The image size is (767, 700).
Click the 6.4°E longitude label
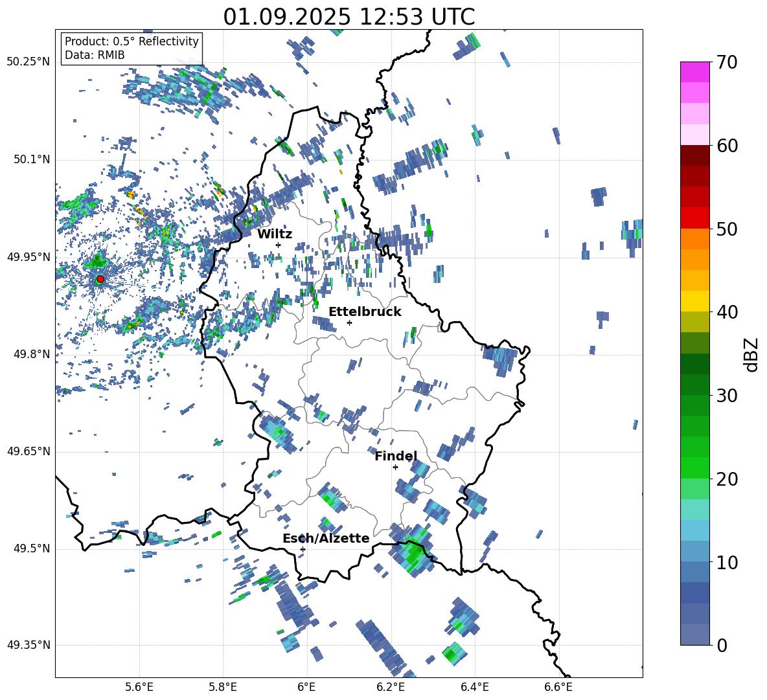click(475, 687)
